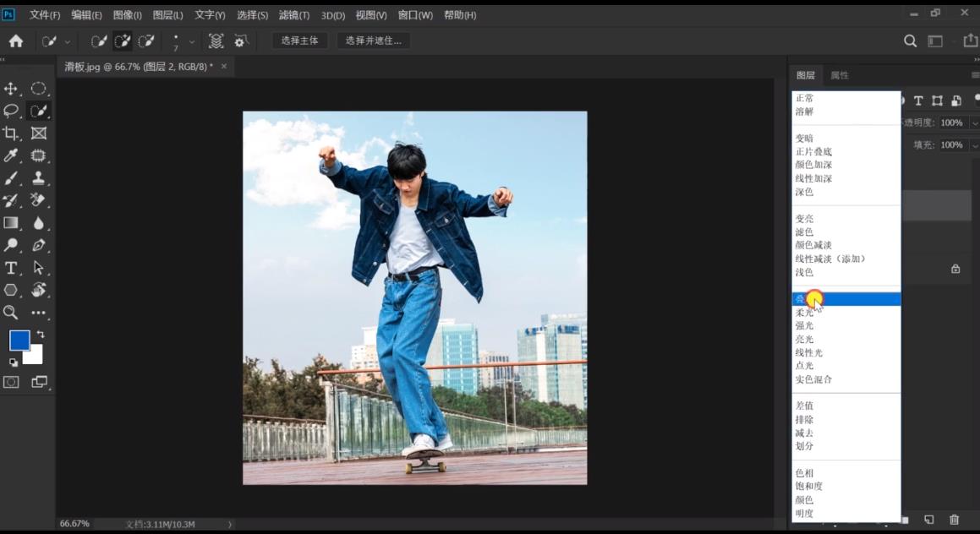The image size is (980, 534).
Task: Select the Blur tool
Action: click(39, 223)
